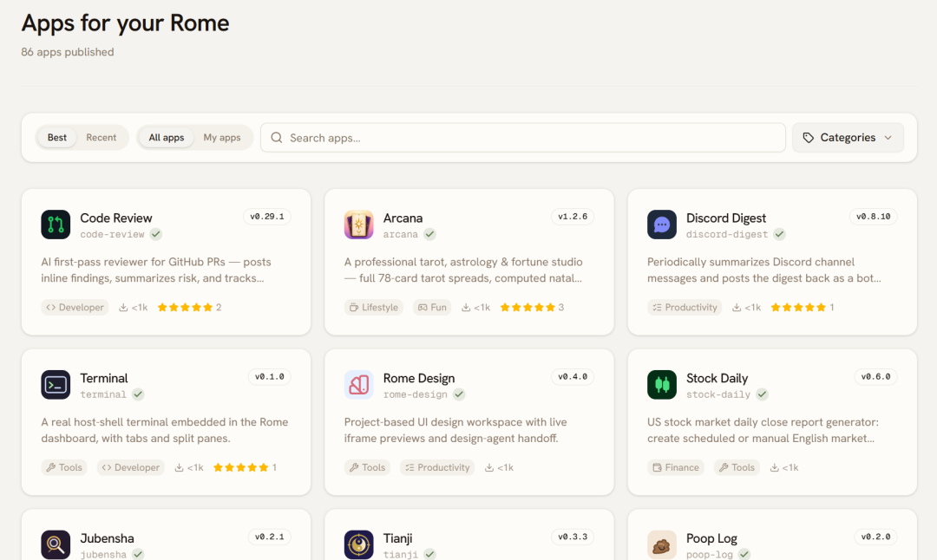This screenshot has width=937, height=560.
Task: Open the Tianji app title
Action: pyautogui.click(x=398, y=538)
